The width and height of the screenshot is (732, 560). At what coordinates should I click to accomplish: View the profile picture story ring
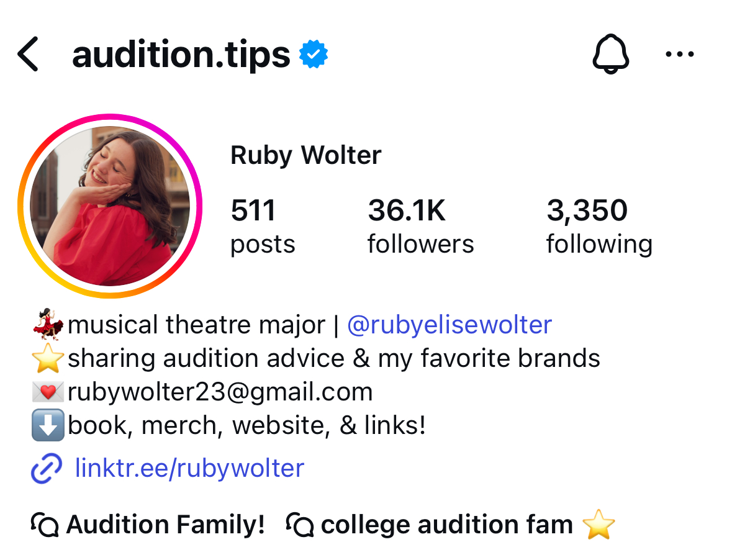110,206
